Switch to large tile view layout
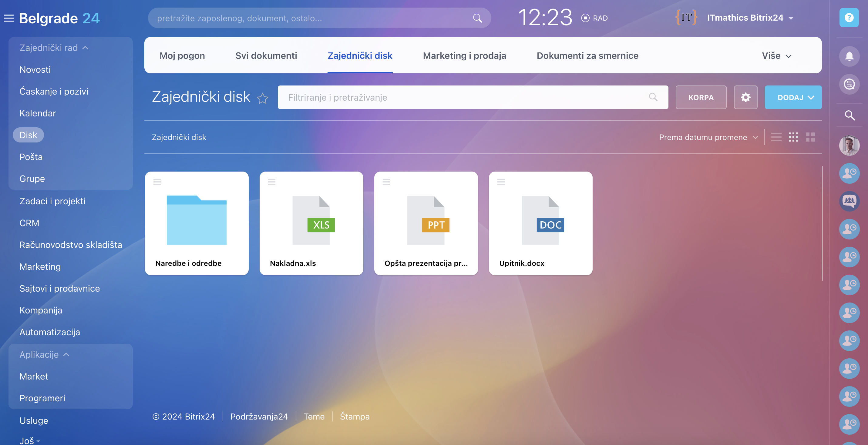 point(810,137)
